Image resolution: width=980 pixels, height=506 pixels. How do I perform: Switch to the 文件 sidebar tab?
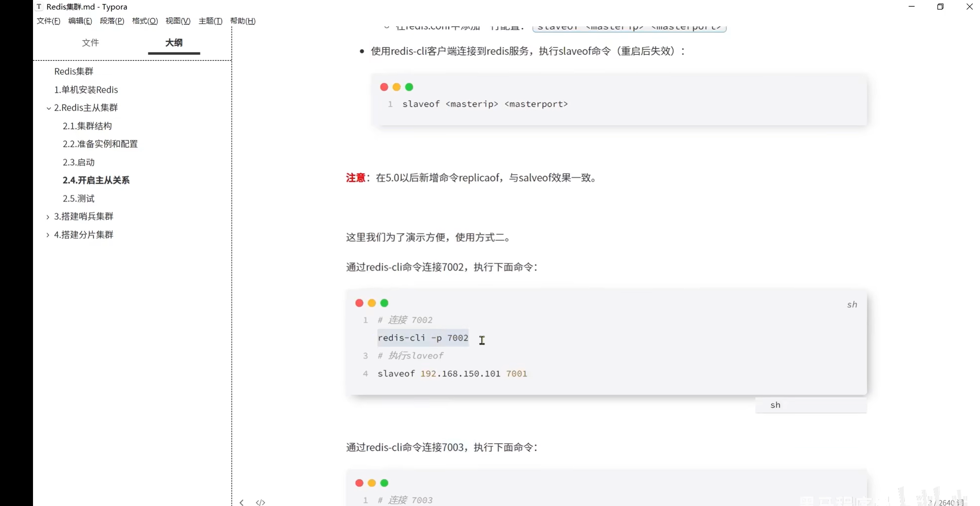click(90, 43)
